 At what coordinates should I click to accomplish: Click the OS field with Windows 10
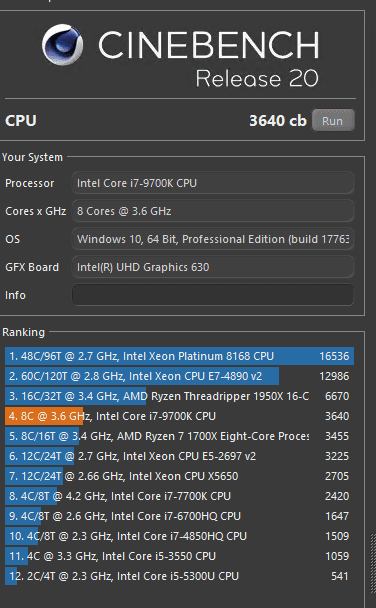click(x=213, y=239)
